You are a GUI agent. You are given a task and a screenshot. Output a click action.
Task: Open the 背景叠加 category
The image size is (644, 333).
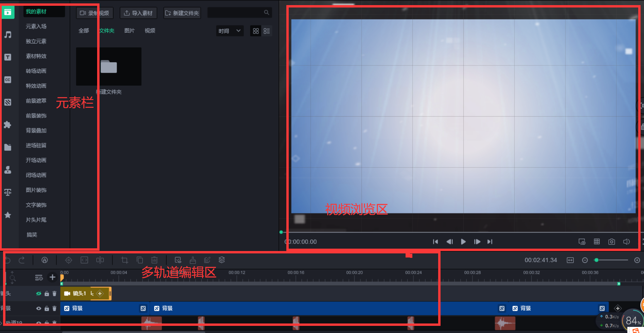click(x=36, y=130)
